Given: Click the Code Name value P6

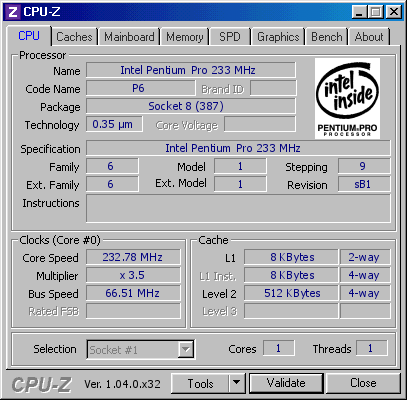Looking at the screenshot, I should click(x=141, y=88).
